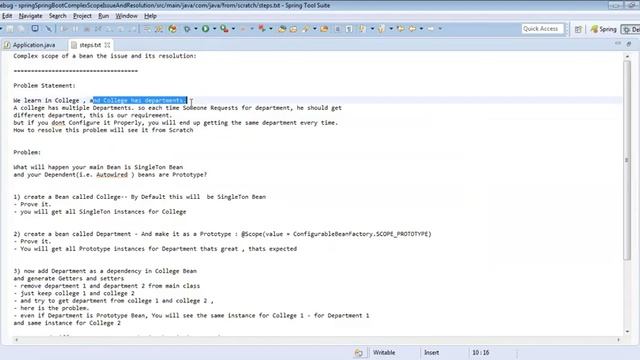Click the horizontal scrollbar left arrow
The height and width of the screenshot is (360, 640).
[16, 340]
